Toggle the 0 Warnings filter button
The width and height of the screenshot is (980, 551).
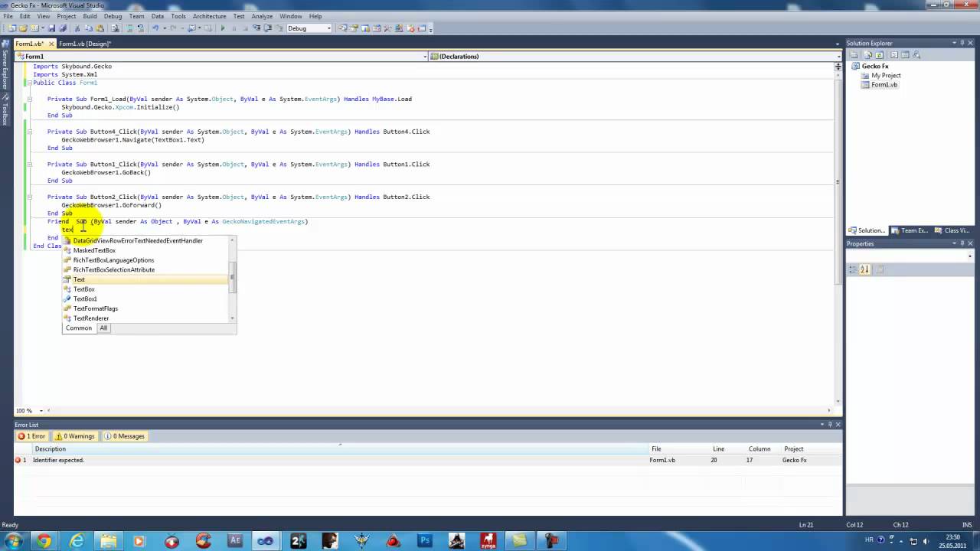75,436
